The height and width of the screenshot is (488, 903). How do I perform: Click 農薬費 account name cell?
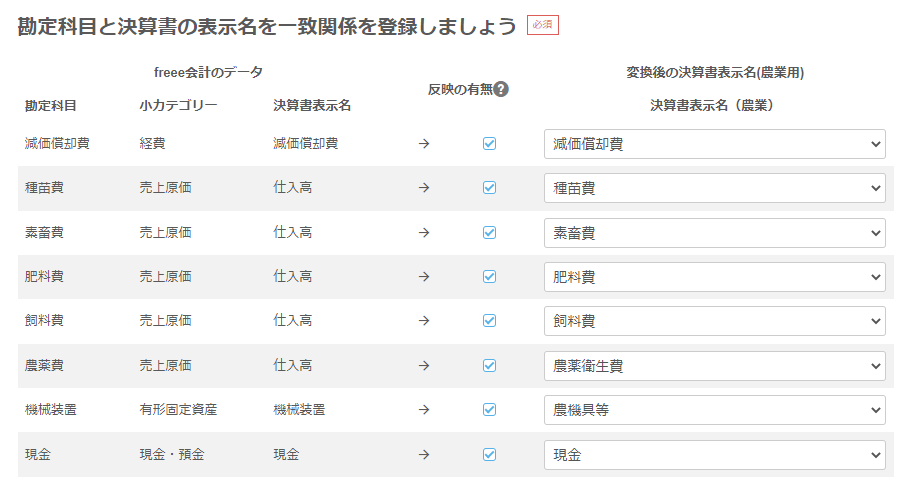click(x=44, y=365)
